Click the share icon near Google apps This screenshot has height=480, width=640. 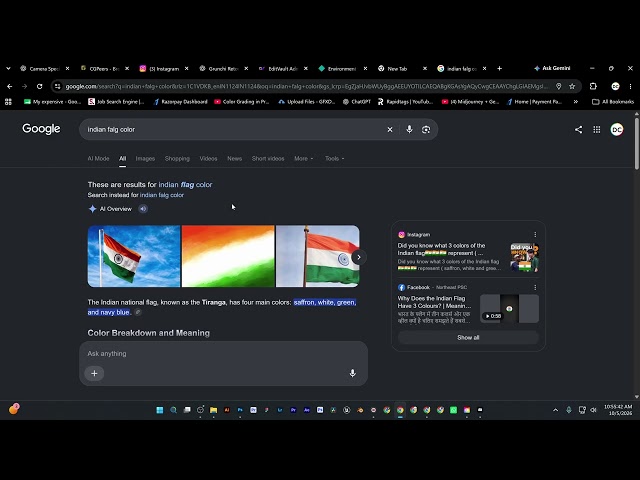578,129
